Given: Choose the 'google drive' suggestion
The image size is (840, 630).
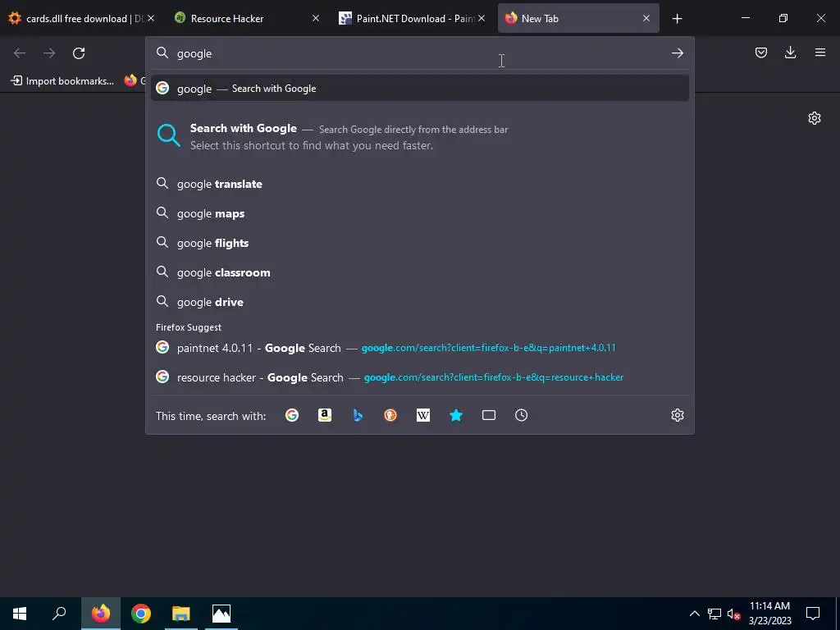Looking at the screenshot, I should (x=420, y=302).
